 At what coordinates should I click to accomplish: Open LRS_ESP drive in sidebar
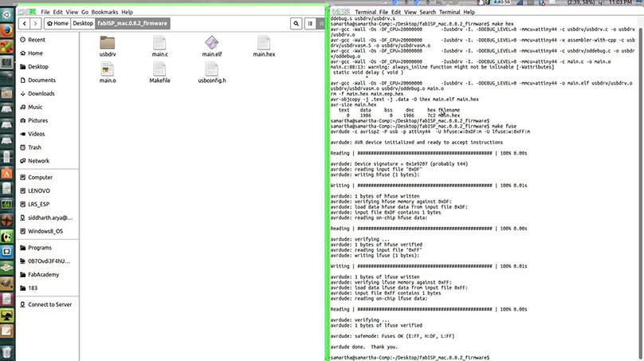(47, 204)
